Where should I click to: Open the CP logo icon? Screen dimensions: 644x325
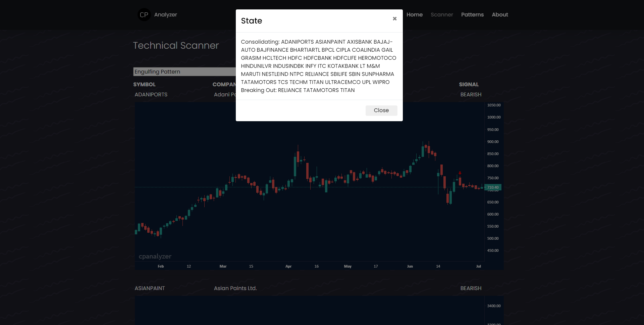point(144,15)
